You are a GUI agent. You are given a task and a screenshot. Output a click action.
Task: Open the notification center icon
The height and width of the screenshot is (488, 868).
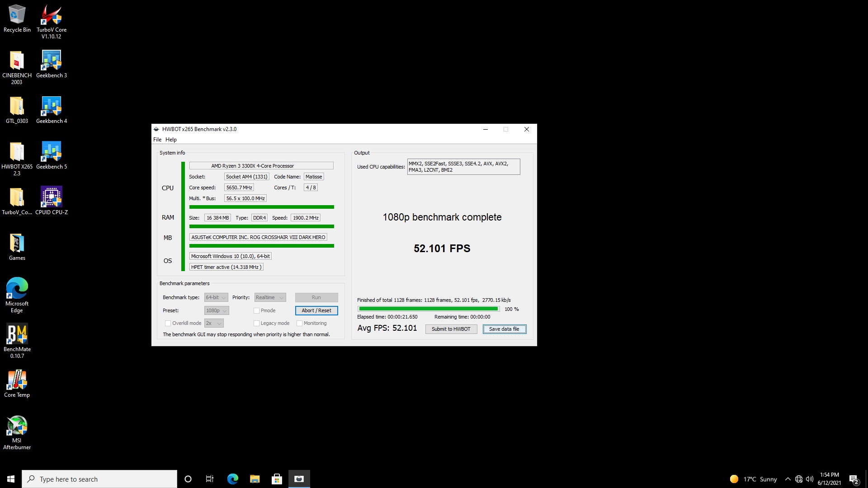click(x=854, y=479)
